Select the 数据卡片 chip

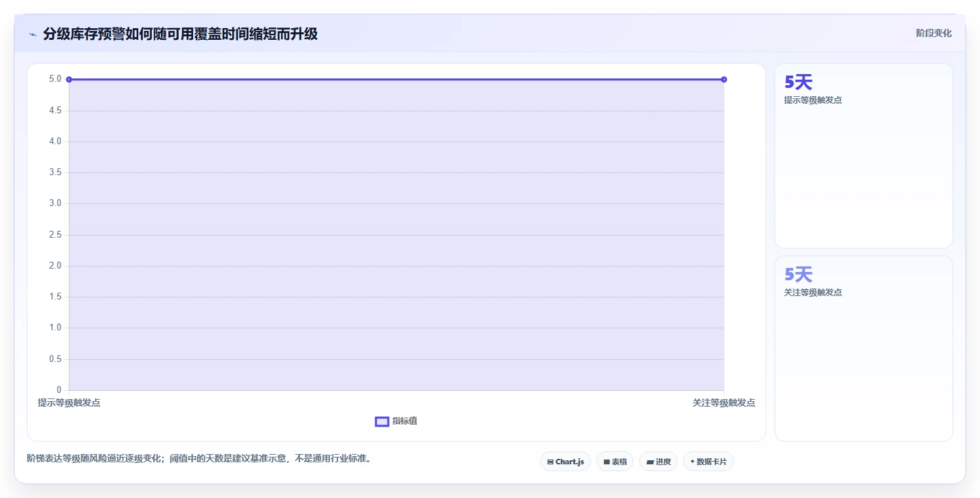[709, 462]
